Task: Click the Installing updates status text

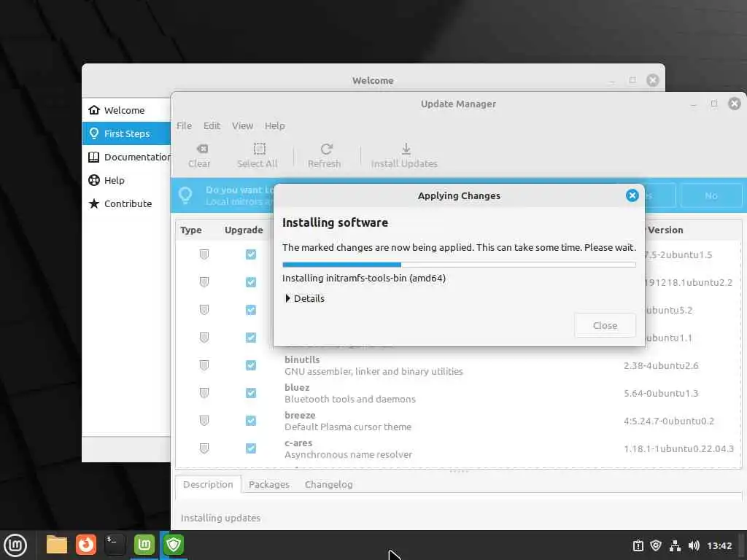Action: [x=220, y=518]
